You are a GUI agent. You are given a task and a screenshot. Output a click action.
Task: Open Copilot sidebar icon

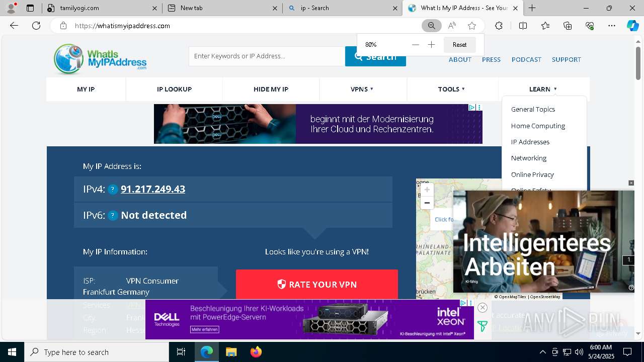point(632,26)
